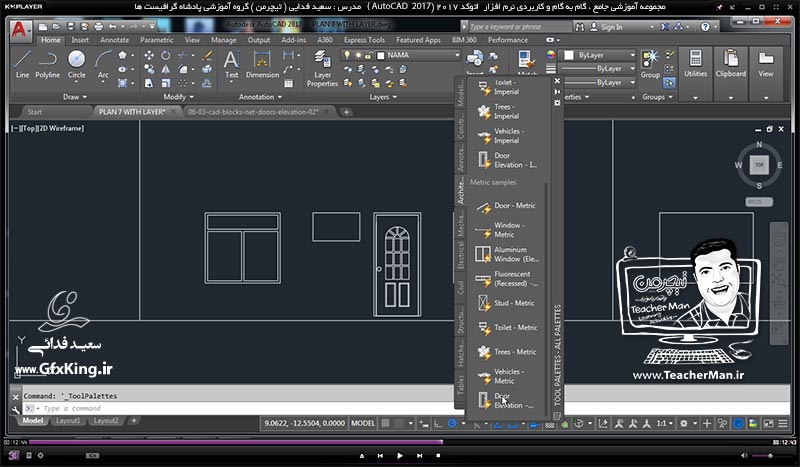800x467 pixels.
Task: Switch to the Layout1 tab
Action: [x=68, y=421]
